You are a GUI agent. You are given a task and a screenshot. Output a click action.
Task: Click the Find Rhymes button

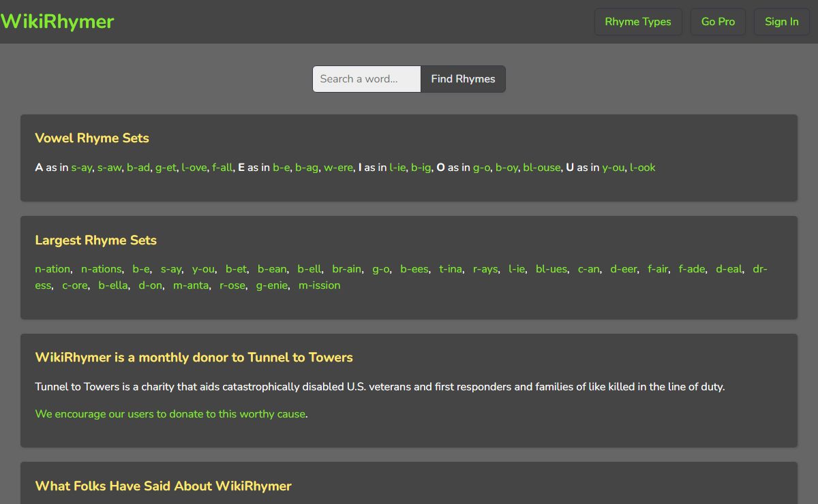coord(463,79)
